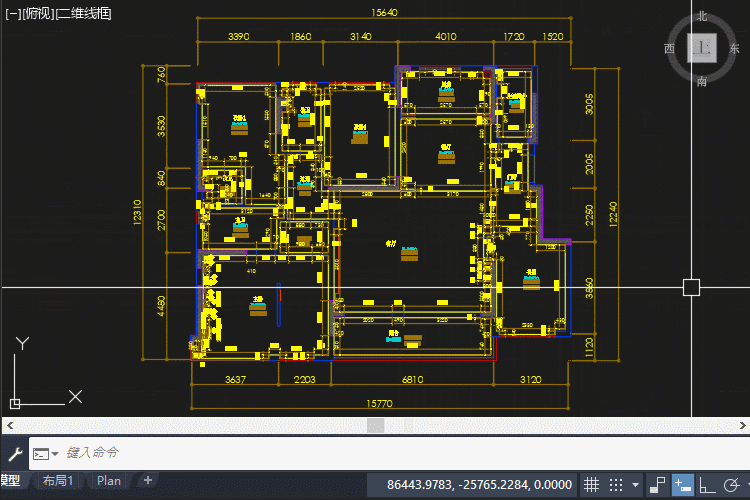Select the 3390 dimension text
This screenshot has height=500, width=750.
coord(238,36)
